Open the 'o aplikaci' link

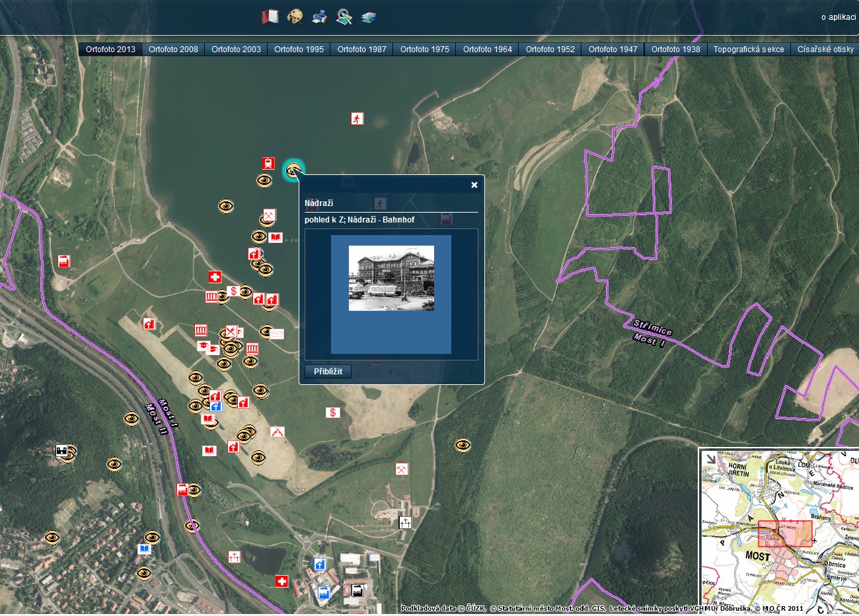pyautogui.click(x=838, y=17)
